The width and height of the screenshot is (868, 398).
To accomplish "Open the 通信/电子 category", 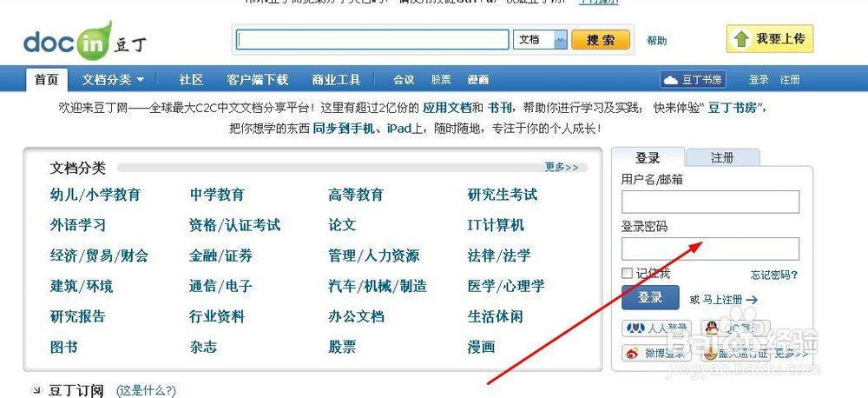I will [220, 286].
